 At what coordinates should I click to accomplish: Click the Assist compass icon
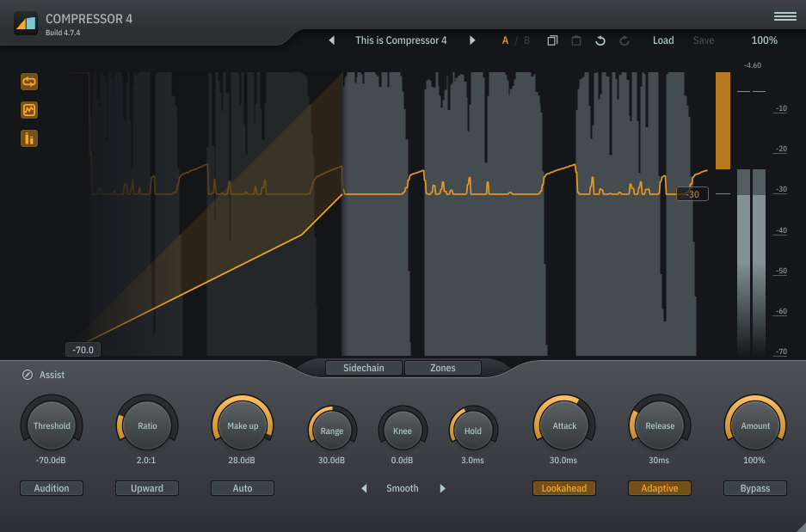[x=28, y=375]
